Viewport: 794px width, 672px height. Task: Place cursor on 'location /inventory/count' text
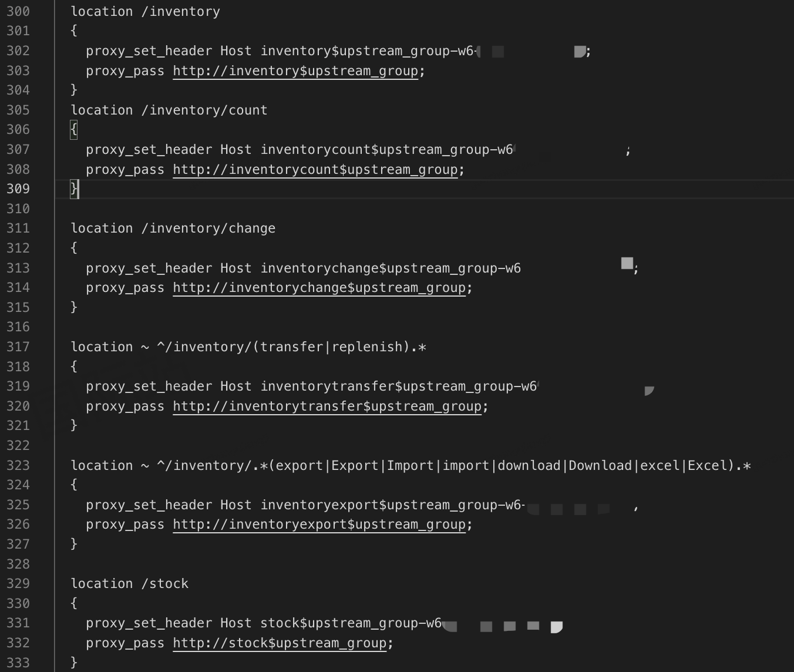(x=169, y=110)
